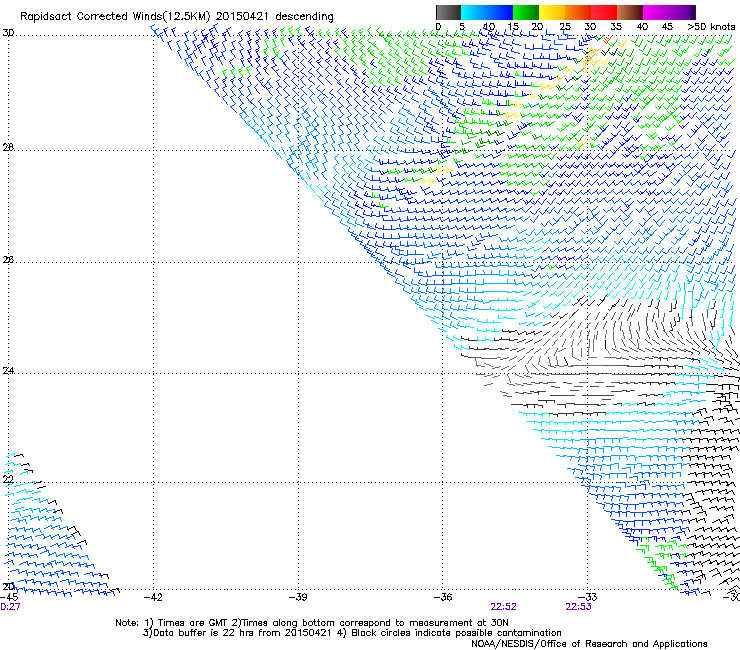Select the purple '22:53' time stamp
Image resolution: width=740 pixels, height=650 pixels.
(578, 607)
